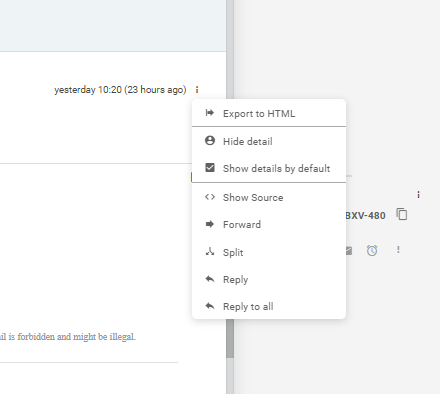Click the exclamation mark priority icon
440x394 pixels.
pos(398,250)
